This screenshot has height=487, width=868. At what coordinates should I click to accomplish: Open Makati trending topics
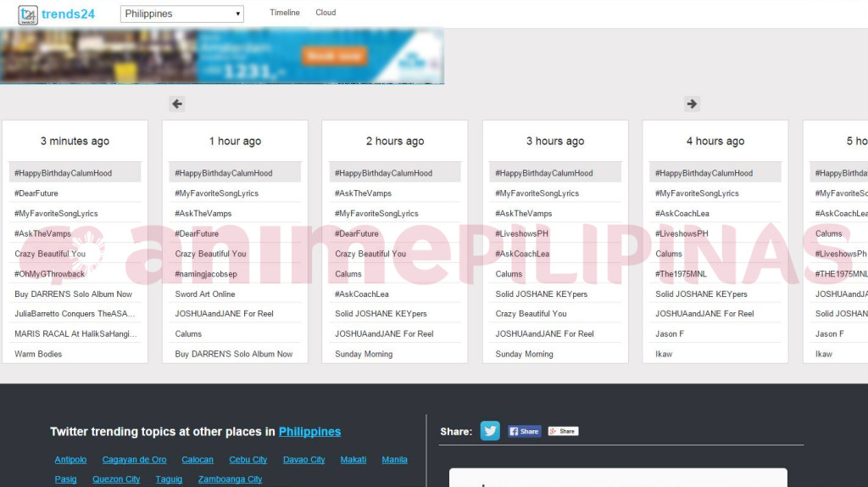353,459
